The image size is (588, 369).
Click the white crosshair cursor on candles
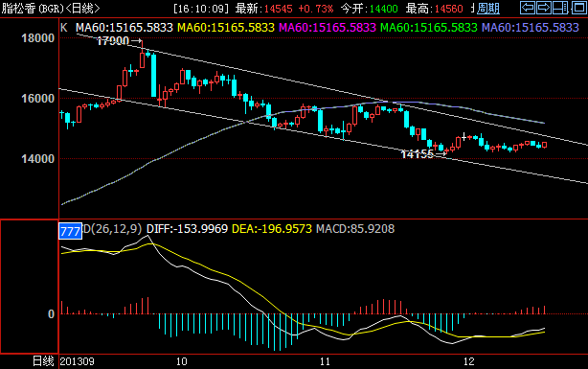(x=464, y=137)
